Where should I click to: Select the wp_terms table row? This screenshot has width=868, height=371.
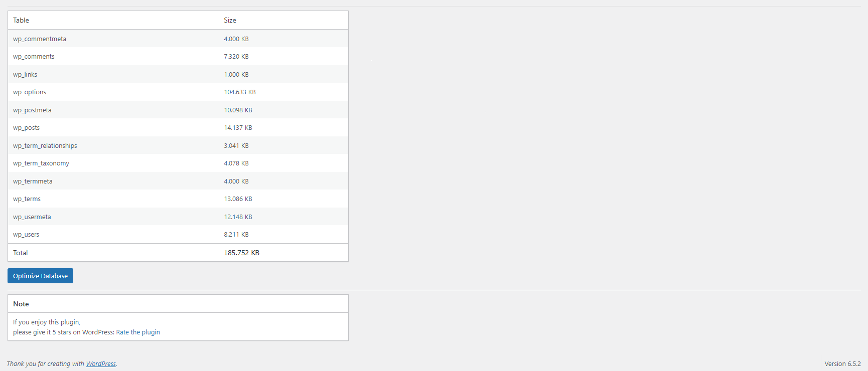178,199
